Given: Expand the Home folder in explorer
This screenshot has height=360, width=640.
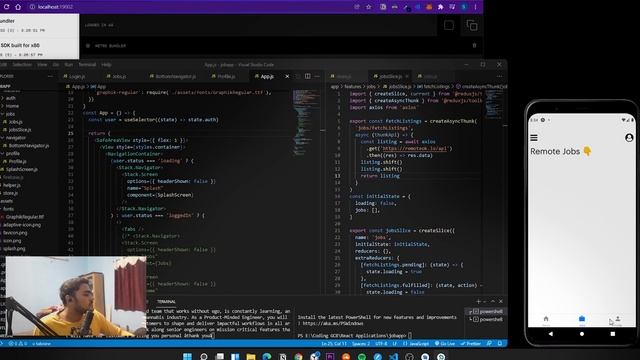Looking at the screenshot, I should 12,106.
